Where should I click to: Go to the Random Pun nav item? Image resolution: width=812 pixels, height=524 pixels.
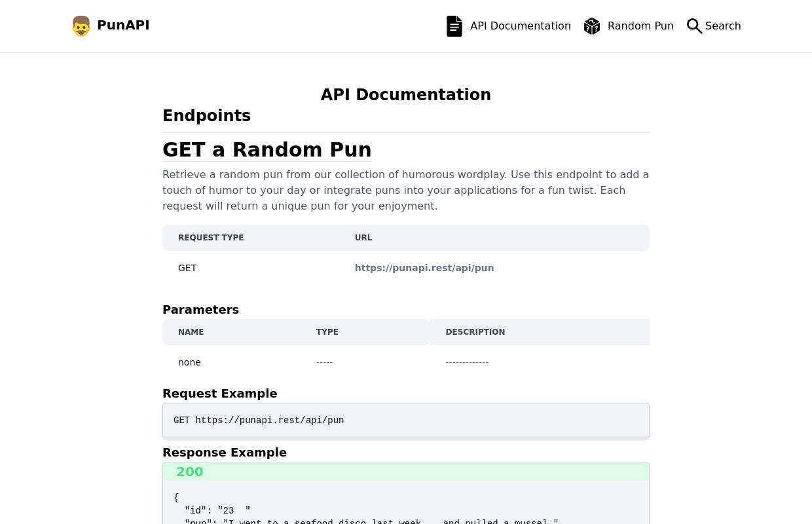point(629,26)
